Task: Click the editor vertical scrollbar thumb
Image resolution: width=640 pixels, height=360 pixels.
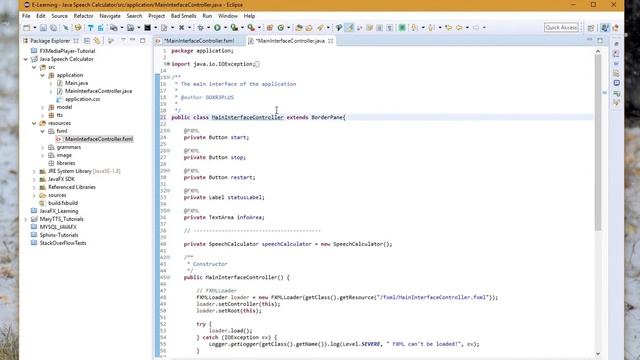Action: coord(598,143)
